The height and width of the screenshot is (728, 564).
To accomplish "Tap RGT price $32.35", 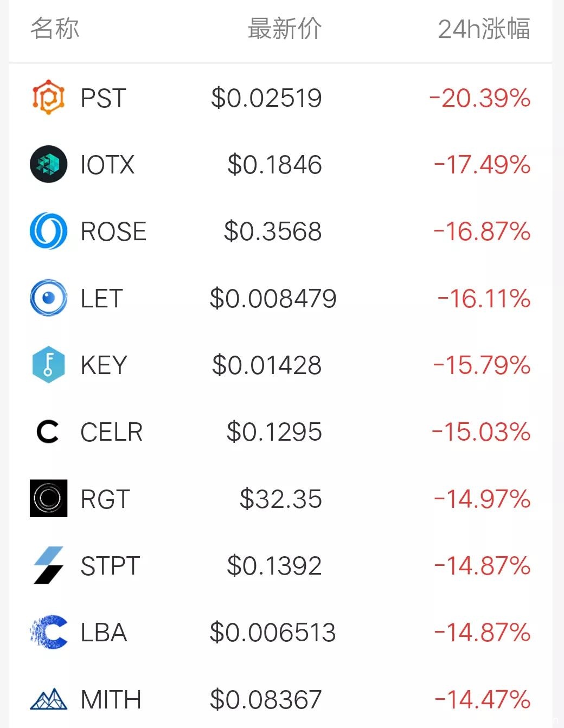I will [x=280, y=499].
